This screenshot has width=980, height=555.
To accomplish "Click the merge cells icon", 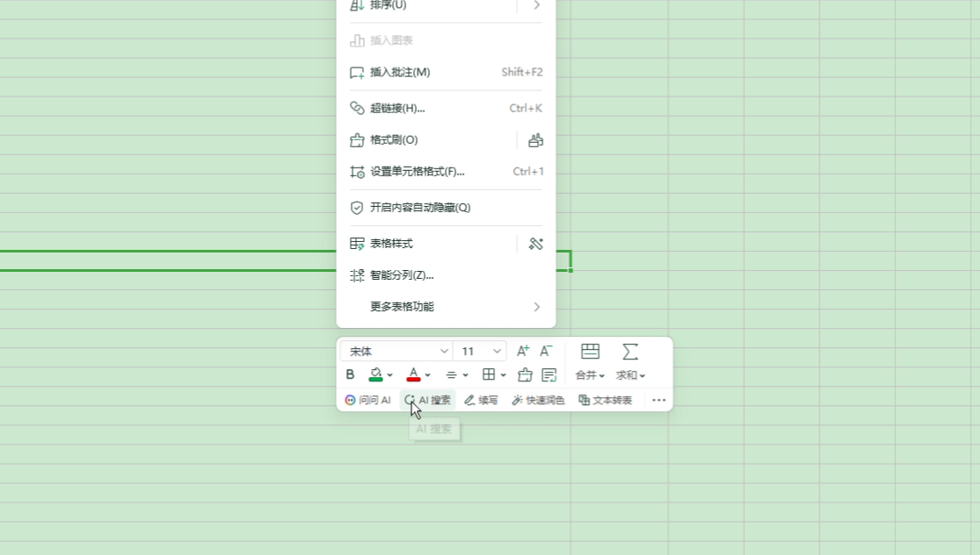I will 590,352.
